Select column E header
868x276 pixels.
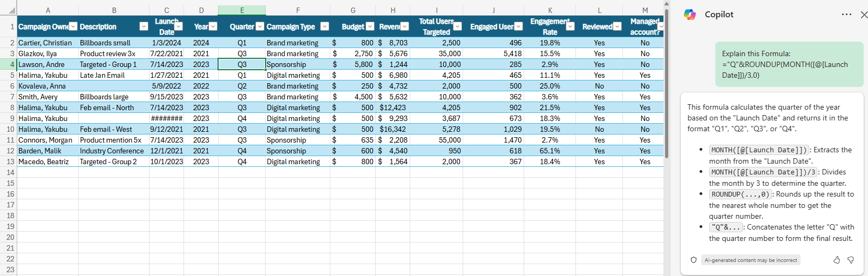click(242, 10)
